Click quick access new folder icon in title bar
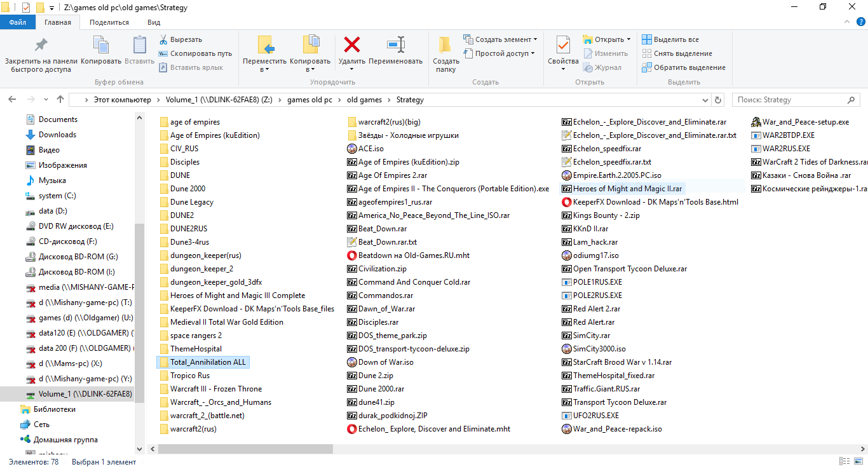The image size is (868, 469). click(40, 8)
